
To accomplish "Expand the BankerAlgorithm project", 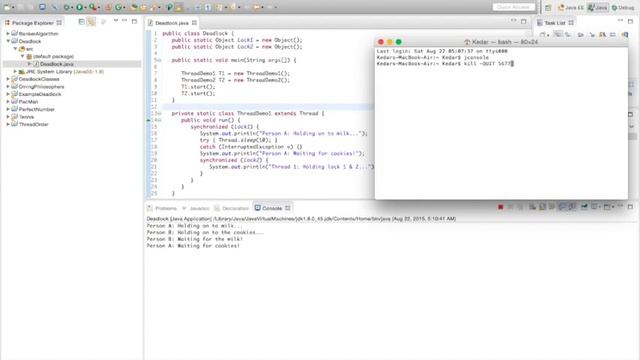I will 8,33.
